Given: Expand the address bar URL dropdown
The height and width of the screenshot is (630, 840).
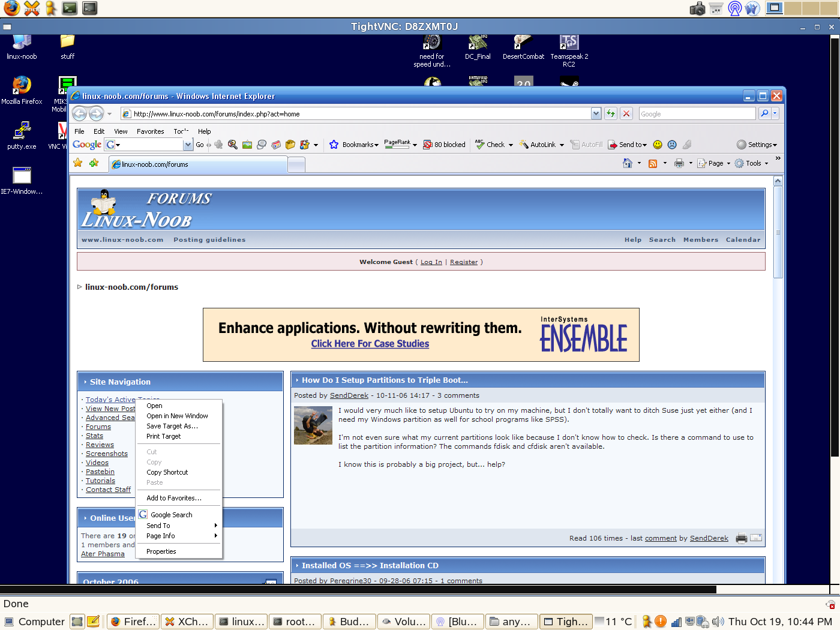Looking at the screenshot, I should [x=596, y=113].
